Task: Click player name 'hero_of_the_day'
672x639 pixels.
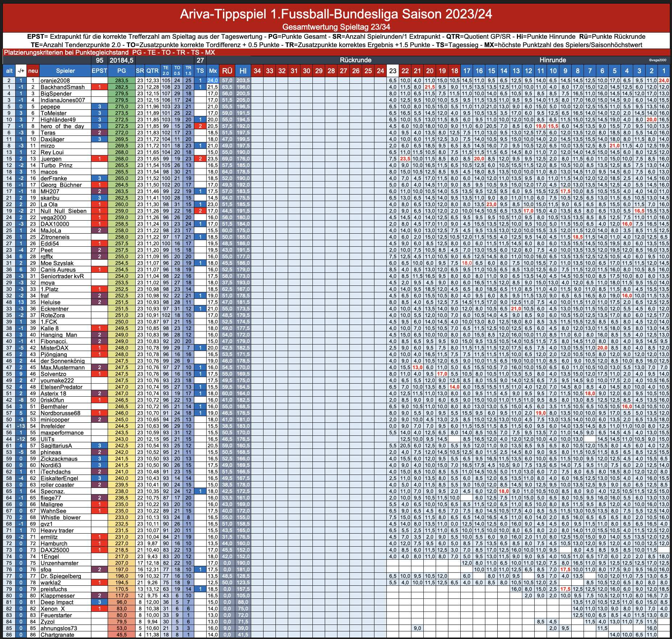Action: (62, 126)
